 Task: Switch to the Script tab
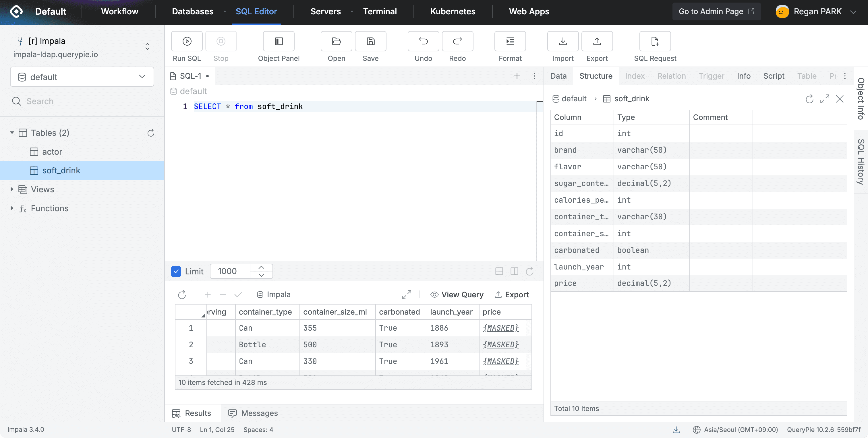point(774,76)
